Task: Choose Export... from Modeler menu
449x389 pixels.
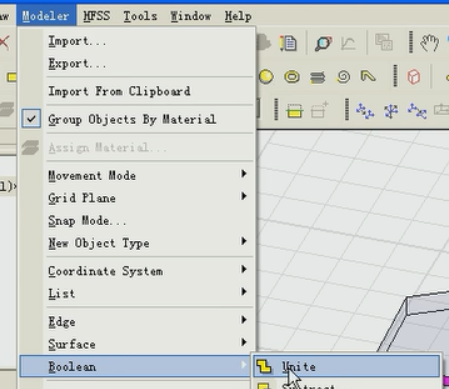Action: 137,63
